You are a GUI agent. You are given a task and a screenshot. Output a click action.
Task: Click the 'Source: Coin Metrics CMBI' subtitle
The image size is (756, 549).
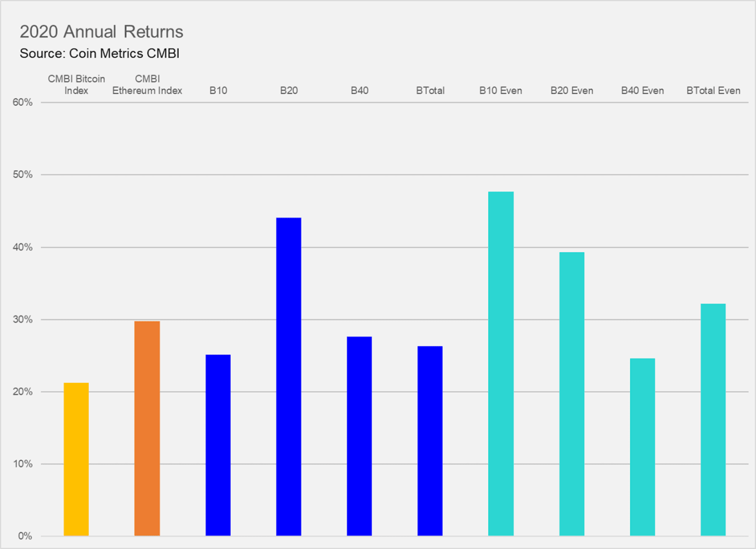(x=100, y=53)
